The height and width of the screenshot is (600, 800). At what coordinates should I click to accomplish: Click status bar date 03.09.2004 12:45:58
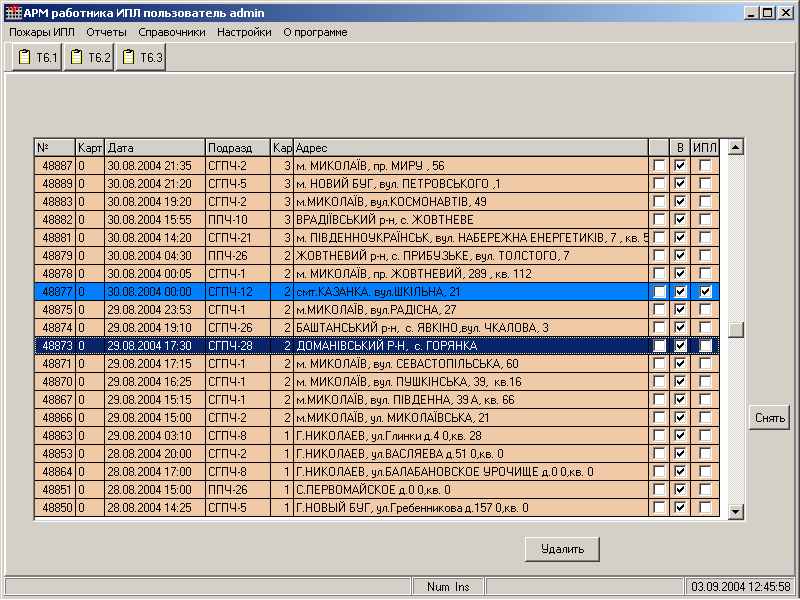[x=741, y=587]
